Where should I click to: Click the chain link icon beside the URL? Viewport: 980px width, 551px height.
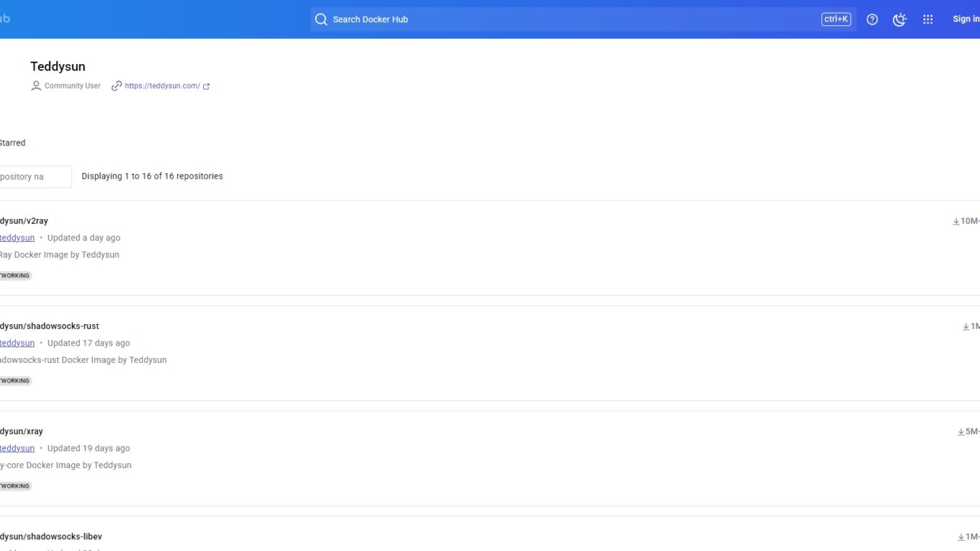(117, 86)
